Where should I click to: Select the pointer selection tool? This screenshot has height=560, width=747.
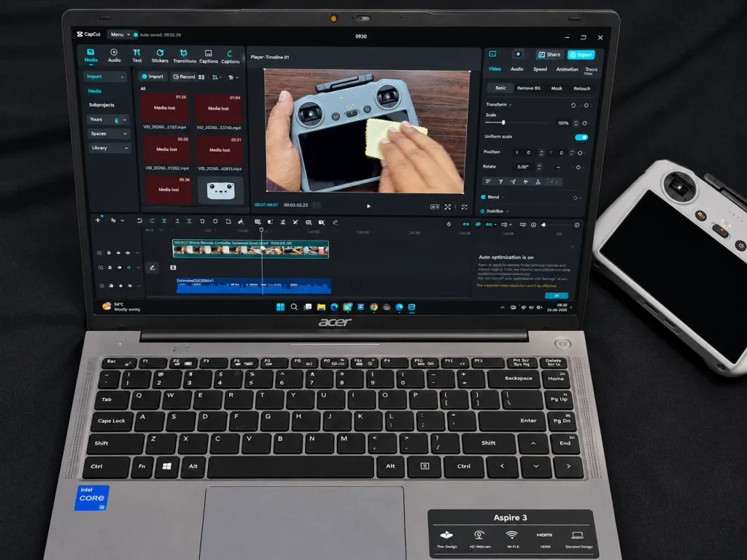click(x=113, y=220)
